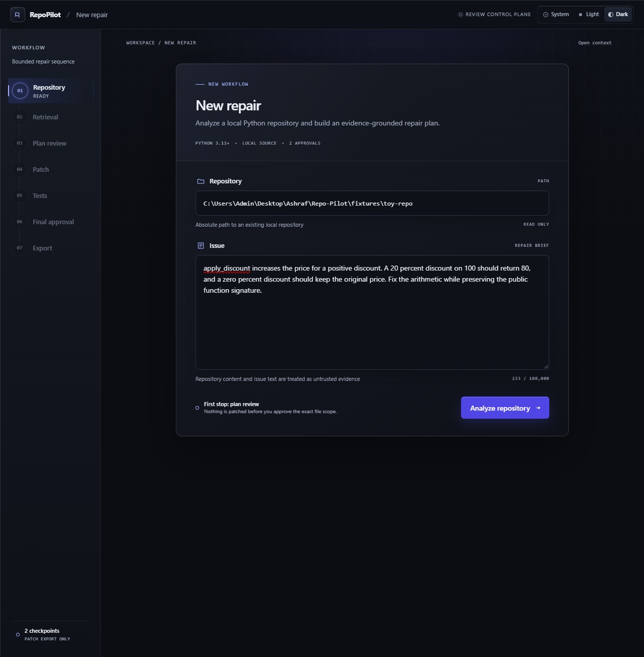The height and width of the screenshot is (657, 644).
Task: Open the Plan review workflow step
Action: coord(51,143)
